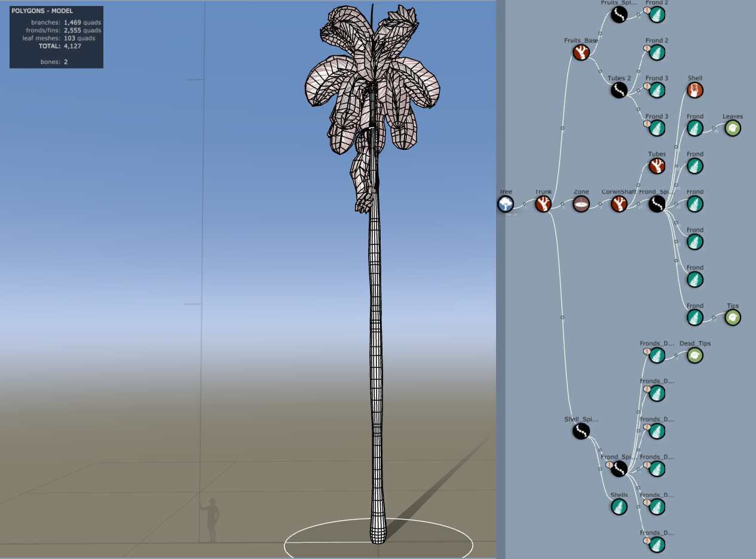The image size is (756, 559).
Task: Select the Shell generator node
Action: pyautogui.click(x=694, y=90)
